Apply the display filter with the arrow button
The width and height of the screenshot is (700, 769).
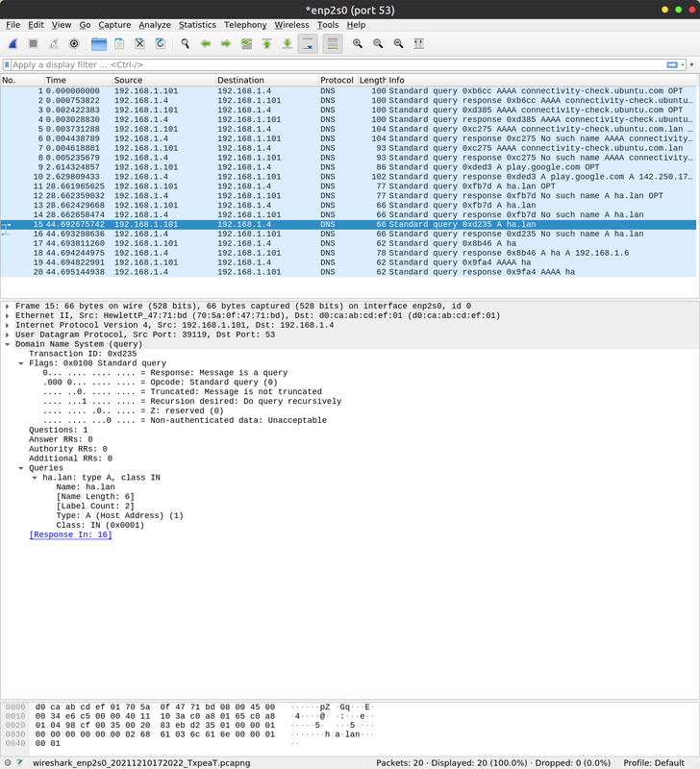pyautogui.click(x=672, y=64)
